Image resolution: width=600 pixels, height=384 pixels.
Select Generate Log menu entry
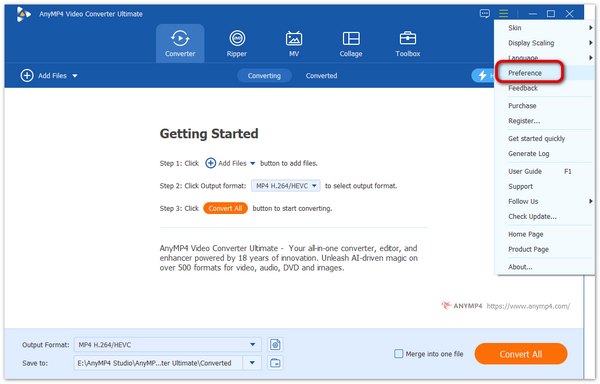[x=543, y=154]
